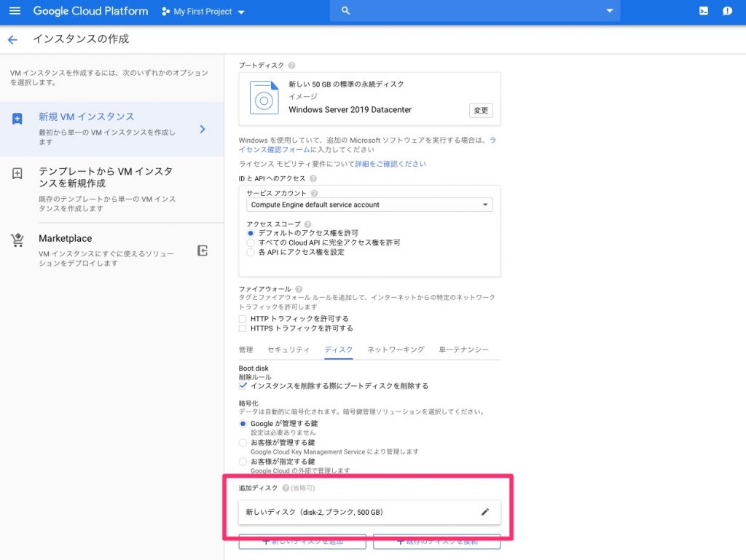Open the hamburger navigation menu
This screenshot has width=746, height=560.
[x=15, y=11]
